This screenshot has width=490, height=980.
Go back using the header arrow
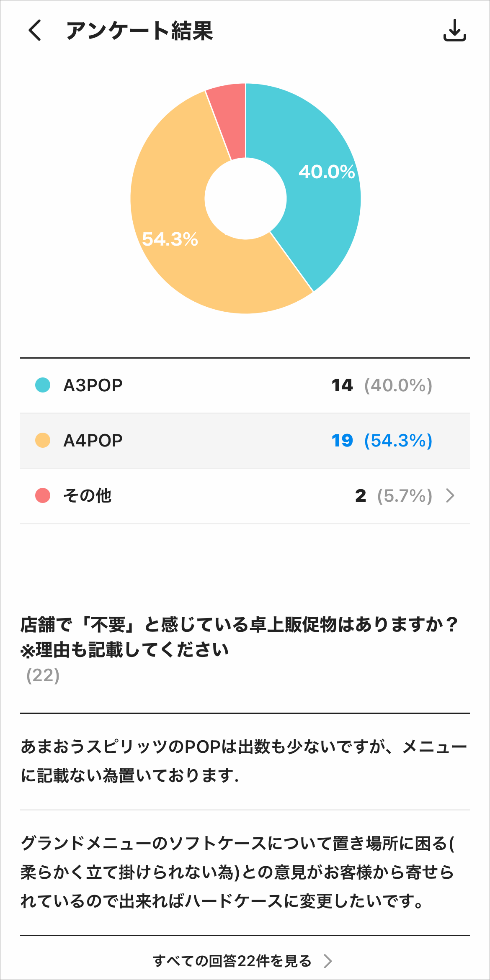[35, 31]
